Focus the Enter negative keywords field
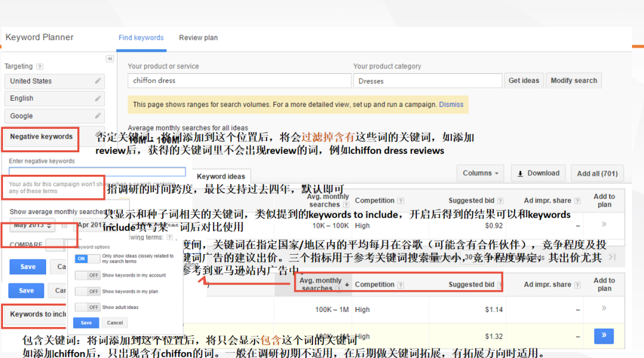644x358 pixels. pos(97,171)
